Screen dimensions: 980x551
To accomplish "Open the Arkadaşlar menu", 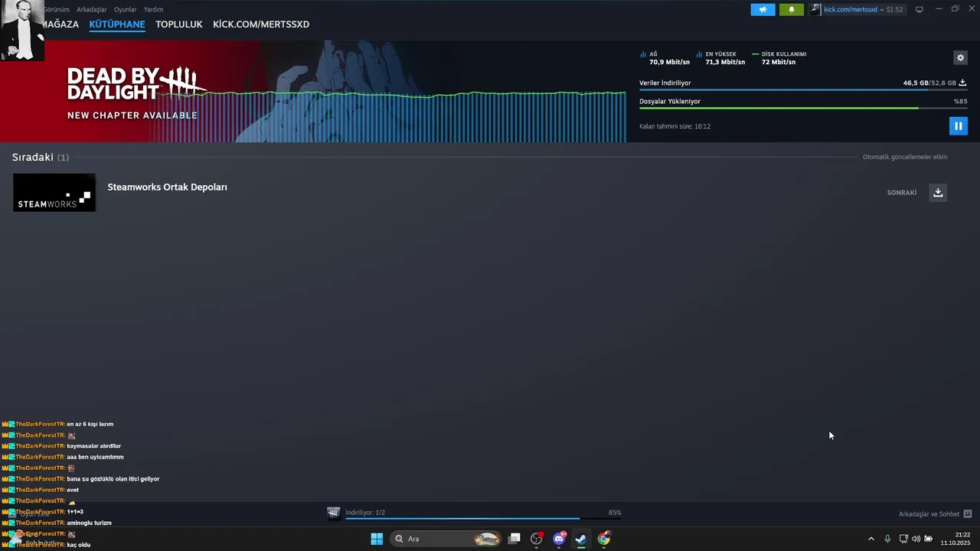I will [x=92, y=9].
